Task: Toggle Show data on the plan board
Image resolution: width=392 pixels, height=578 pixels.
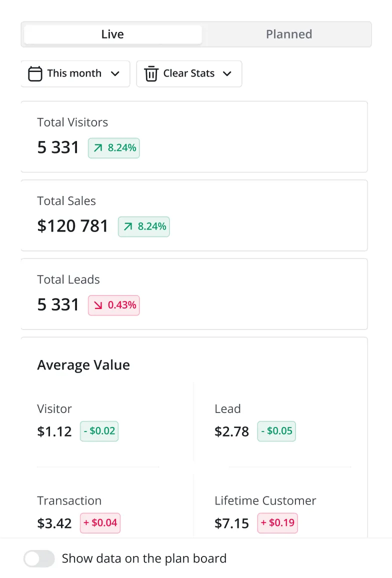Action: coord(39,558)
